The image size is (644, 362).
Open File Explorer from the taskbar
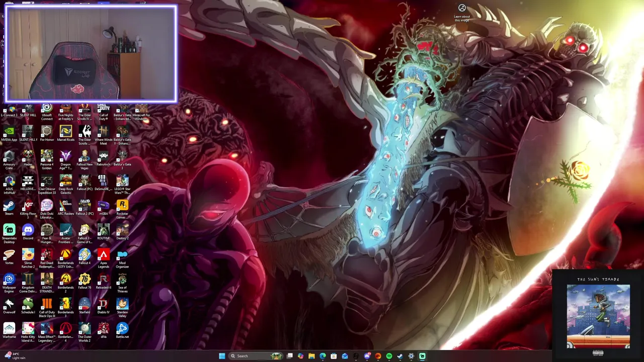[x=311, y=356]
